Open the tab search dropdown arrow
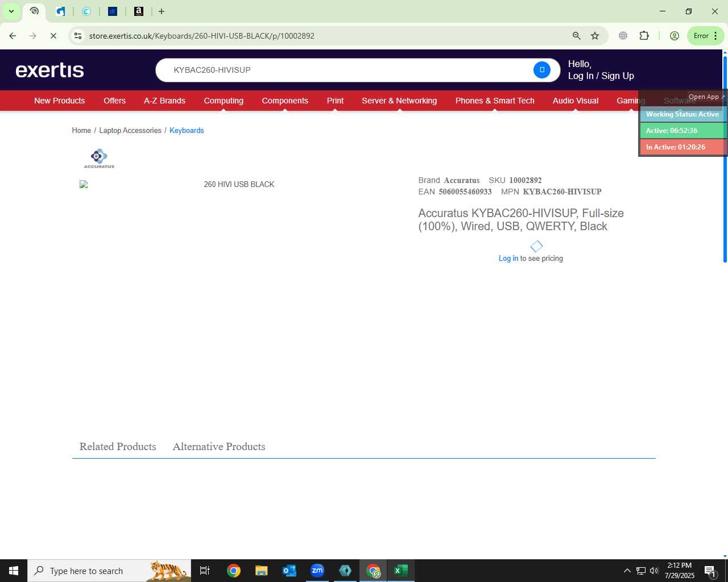 pyautogui.click(x=11, y=11)
